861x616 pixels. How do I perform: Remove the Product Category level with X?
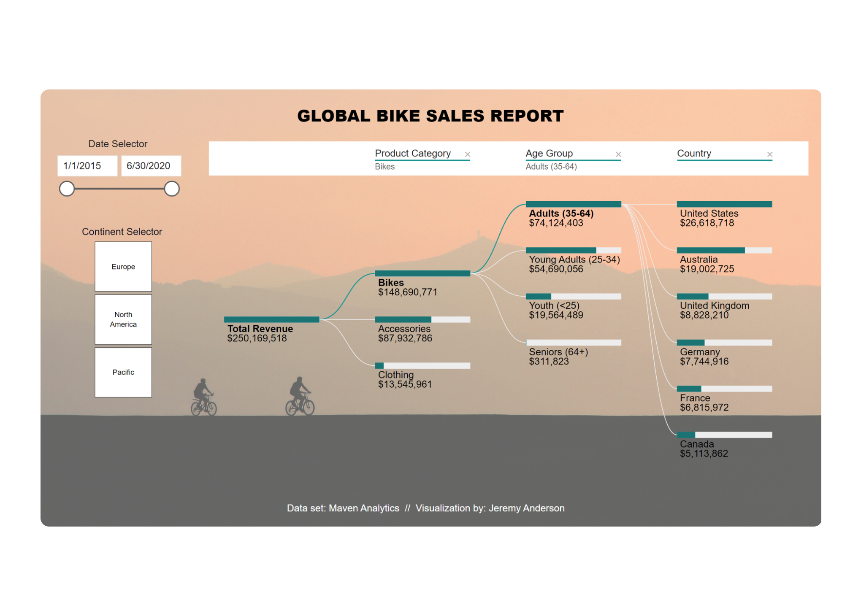[x=467, y=154]
